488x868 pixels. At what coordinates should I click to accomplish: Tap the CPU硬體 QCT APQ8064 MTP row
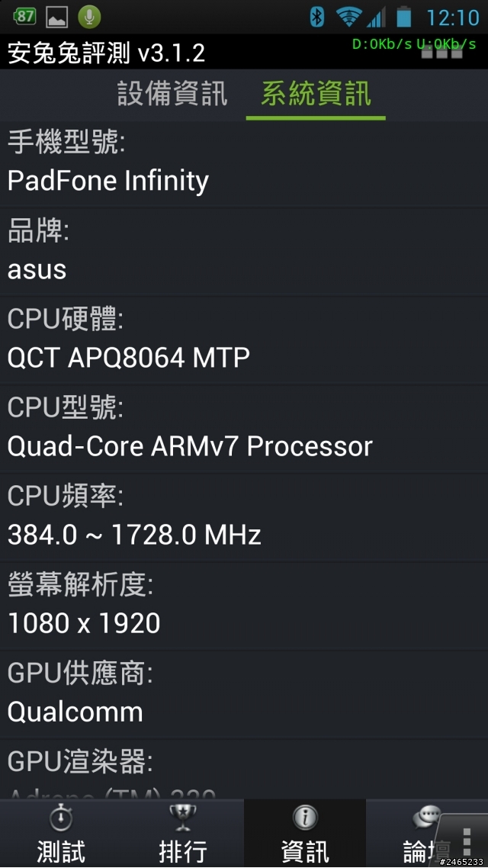(244, 339)
